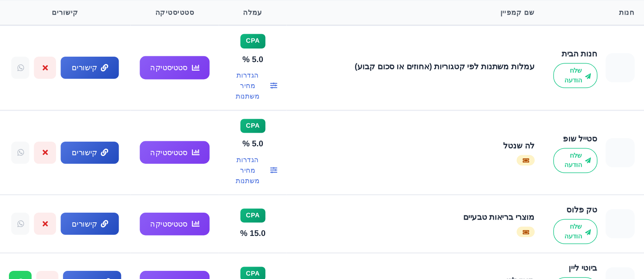644x279 pixels.
Task: Send message (שלח הודעה) to טק פלוס
Action: [575, 232]
